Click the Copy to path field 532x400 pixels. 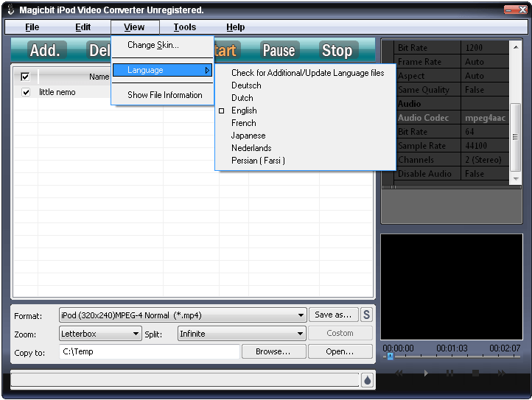click(x=150, y=351)
